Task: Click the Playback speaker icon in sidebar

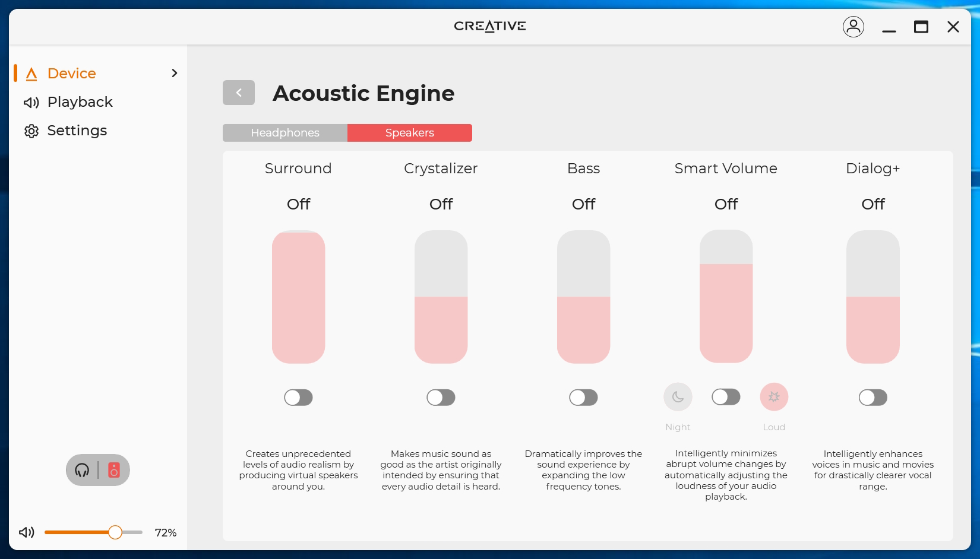Action: pyautogui.click(x=31, y=103)
